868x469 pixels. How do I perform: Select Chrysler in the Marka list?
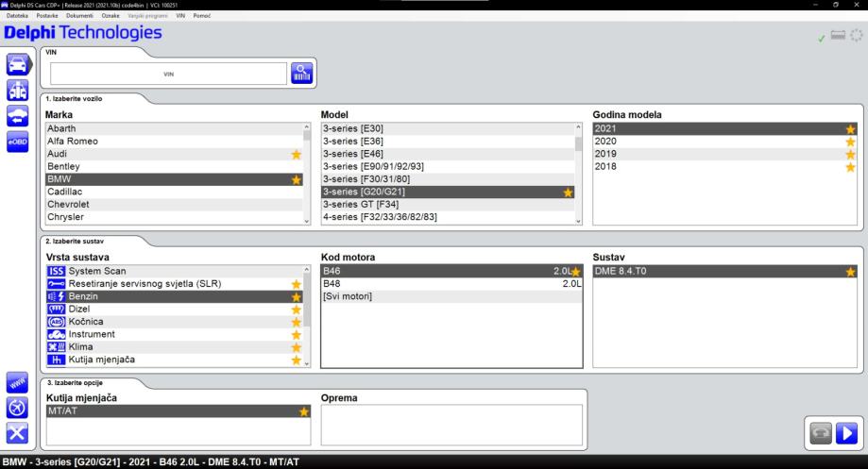coord(175,217)
